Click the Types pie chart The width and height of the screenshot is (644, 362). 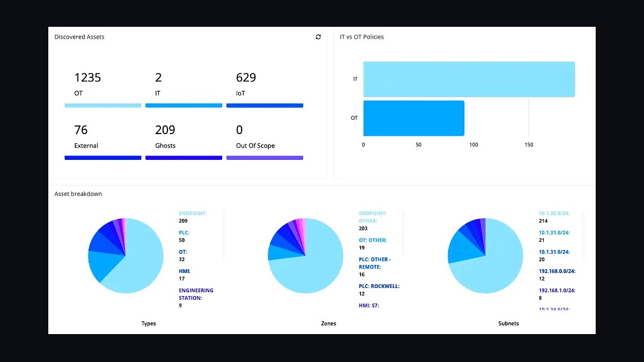(x=126, y=256)
